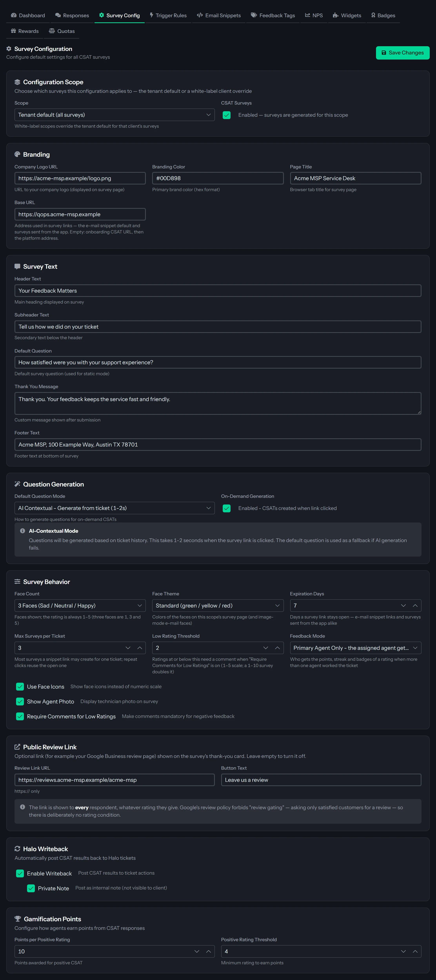Image resolution: width=436 pixels, height=980 pixels.
Task: Click the Branding palette icon
Action: point(17,155)
